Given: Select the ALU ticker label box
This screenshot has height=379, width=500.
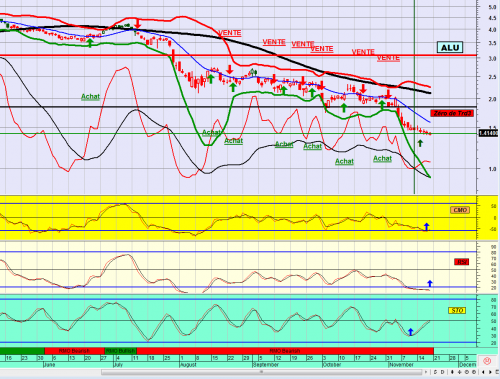Looking at the screenshot, I should tap(450, 47).
